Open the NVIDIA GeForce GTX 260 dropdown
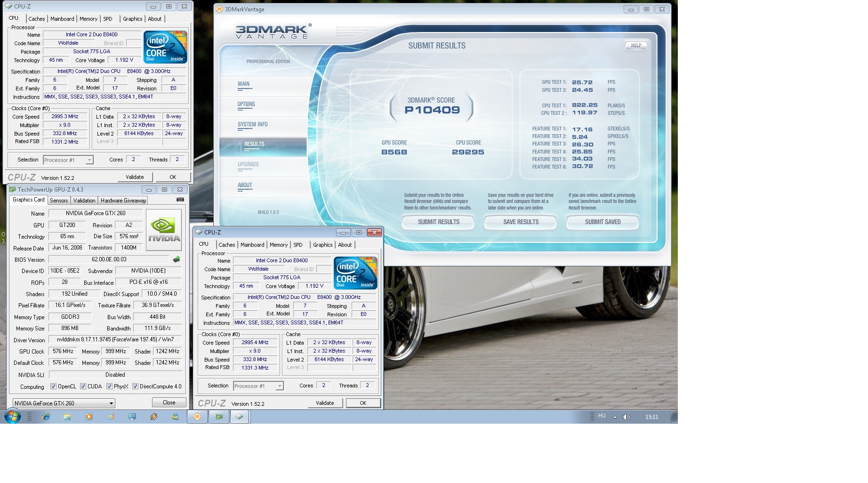Screen dimensions: 868x483 tap(64, 403)
